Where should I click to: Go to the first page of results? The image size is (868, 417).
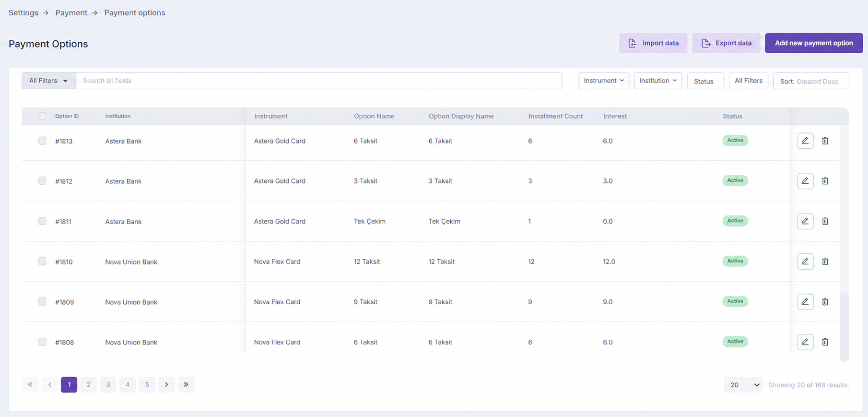[x=30, y=384]
